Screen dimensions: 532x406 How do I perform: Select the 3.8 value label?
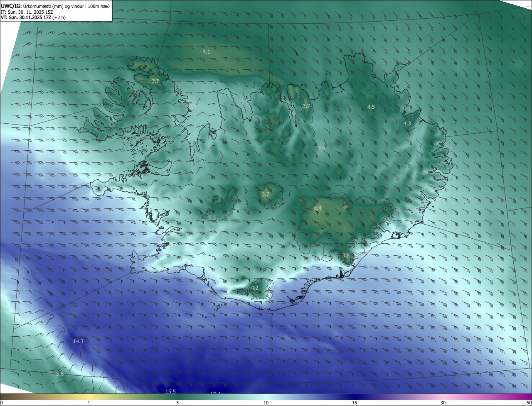(345, 255)
